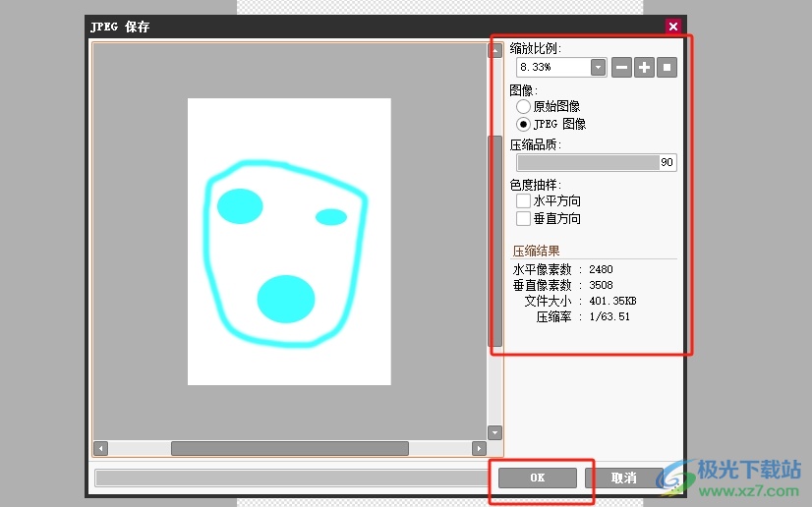Click the 401.35KB file size value
Viewport: 812px width, 507px height.
[x=612, y=301]
